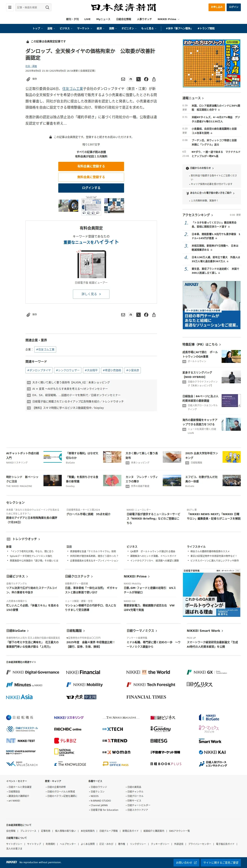The height and width of the screenshot is (868, 247).
Task: Expand the 速報 navigation dropdown
Action: (x=51, y=28)
